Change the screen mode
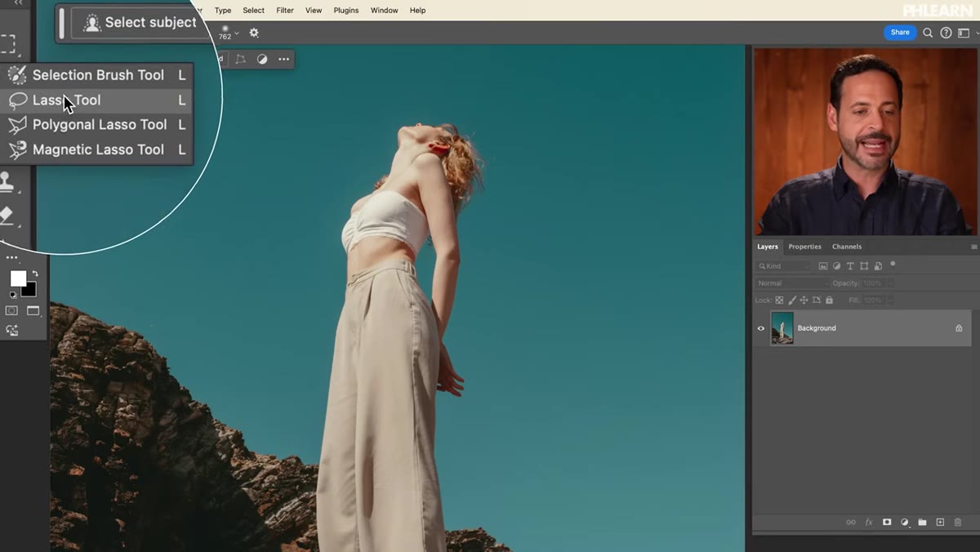The image size is (980, 552). pyautogui.click(x=33, y=311)
